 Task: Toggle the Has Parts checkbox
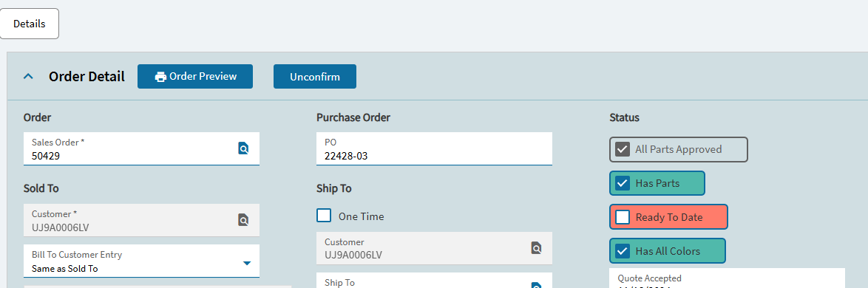point(623,183)
